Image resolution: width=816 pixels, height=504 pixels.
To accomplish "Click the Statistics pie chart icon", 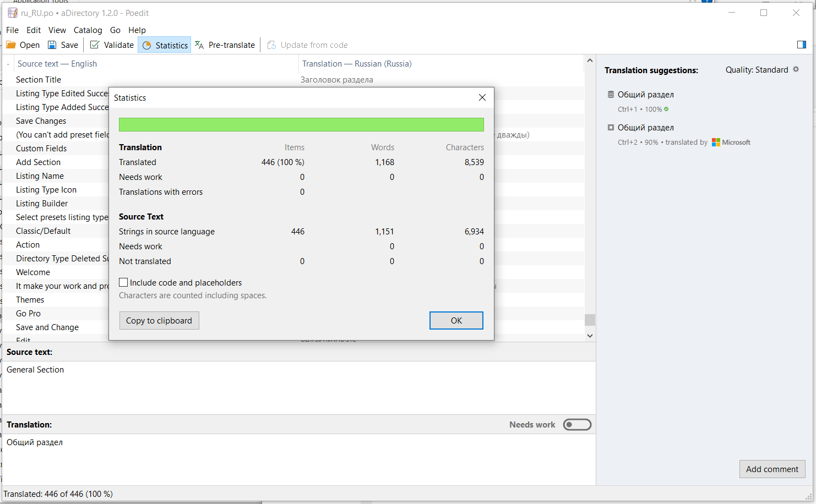I will pos(147,46).
